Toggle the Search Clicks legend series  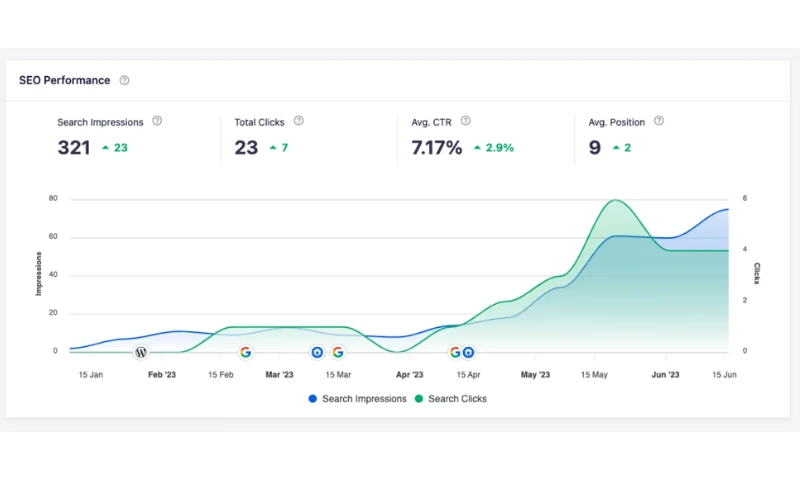(x=457, y=398)
